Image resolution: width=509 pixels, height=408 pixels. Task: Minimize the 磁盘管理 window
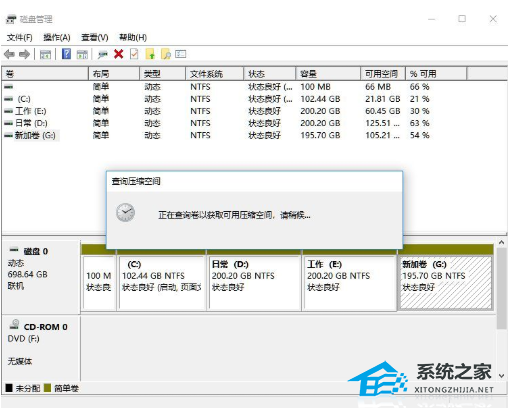pos(432,19)
